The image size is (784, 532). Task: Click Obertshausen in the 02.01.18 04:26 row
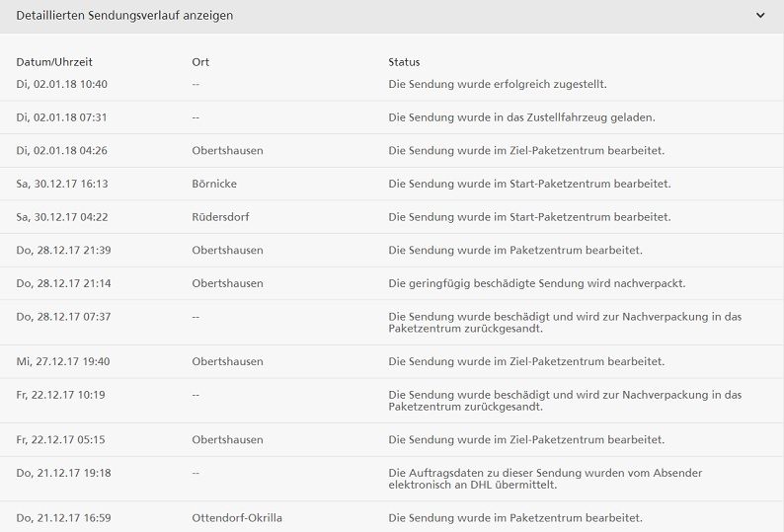[x=227, y=151]
